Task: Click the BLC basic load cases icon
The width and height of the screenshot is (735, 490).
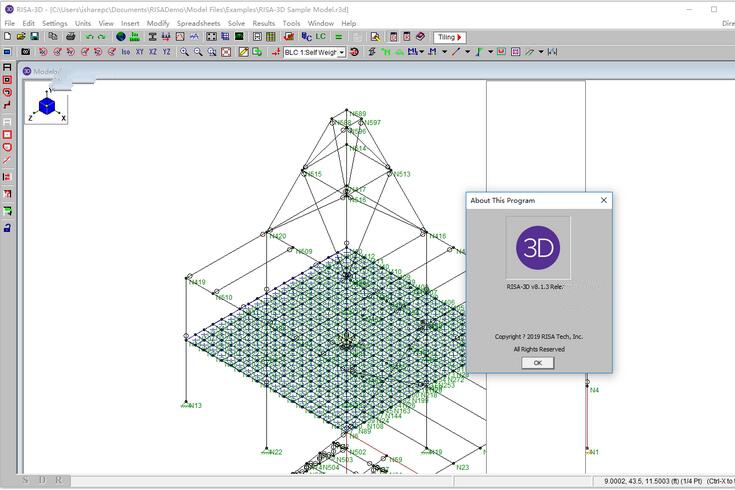Action: 306,37
